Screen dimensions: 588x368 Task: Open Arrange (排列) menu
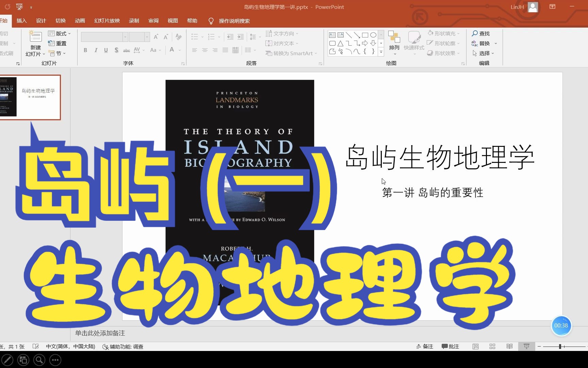click(394, 42)
